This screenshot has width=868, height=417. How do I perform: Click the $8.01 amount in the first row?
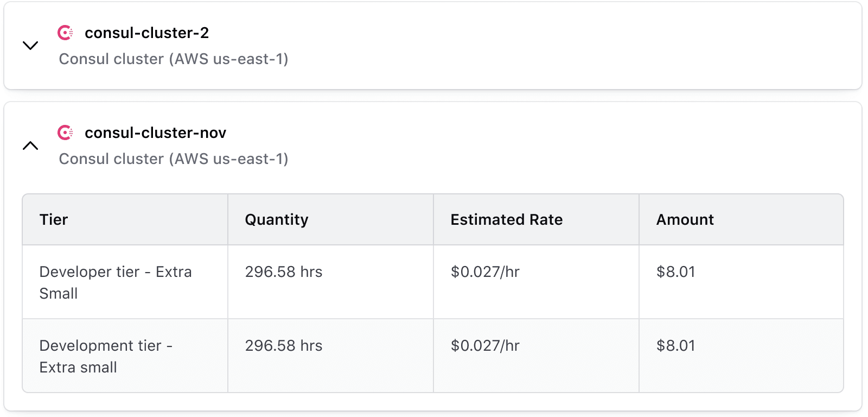click(675, 272)
